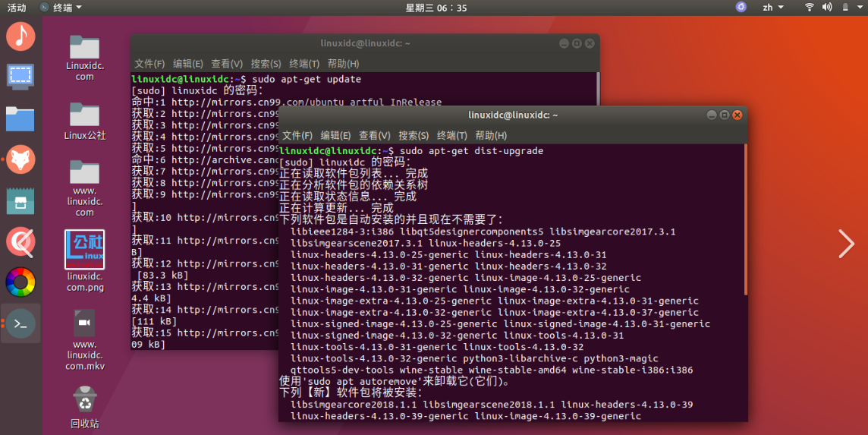Open the music player in the dock
This screenshot has height=435, width=868.
20,36
